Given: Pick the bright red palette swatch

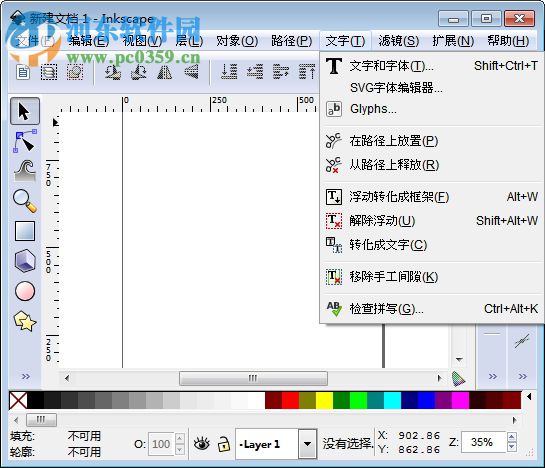Looking at the screenshot, I should point(291,401).
